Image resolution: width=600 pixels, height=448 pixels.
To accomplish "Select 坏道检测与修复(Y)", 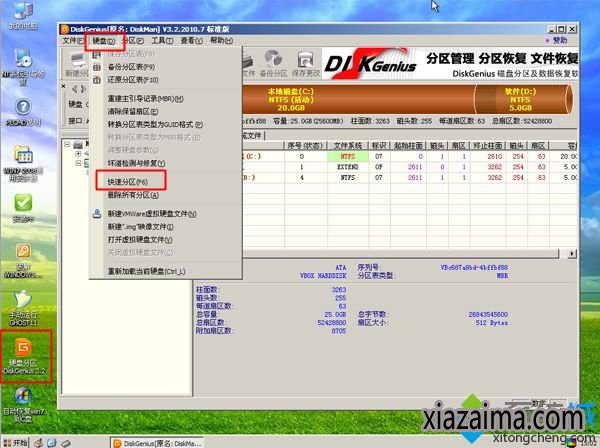I will point(136,163).
